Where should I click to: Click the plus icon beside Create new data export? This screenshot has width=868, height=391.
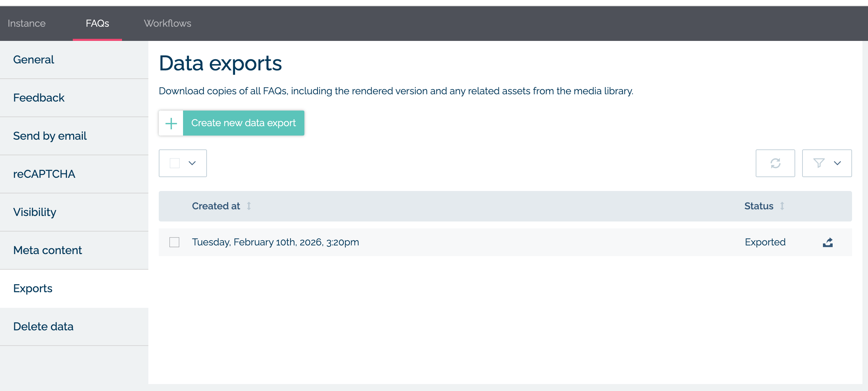coord(171,123)
